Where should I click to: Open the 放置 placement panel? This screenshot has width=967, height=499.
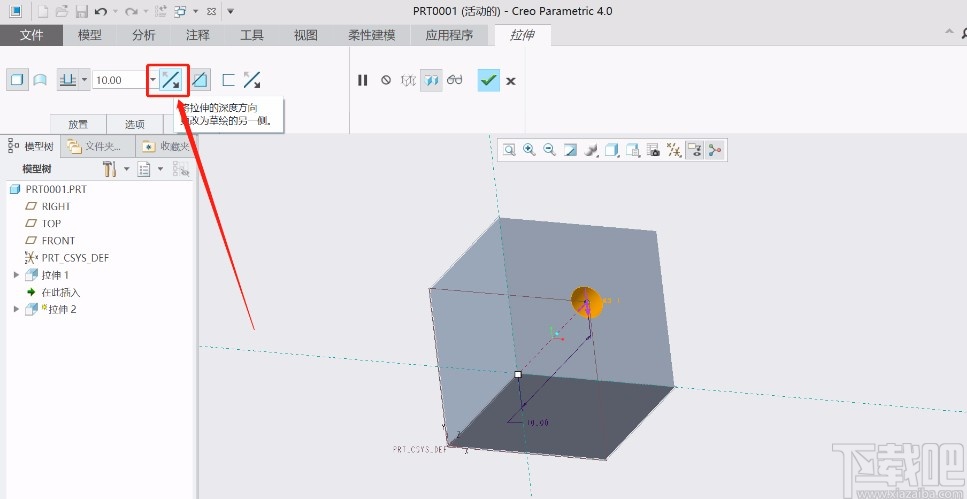78,124
